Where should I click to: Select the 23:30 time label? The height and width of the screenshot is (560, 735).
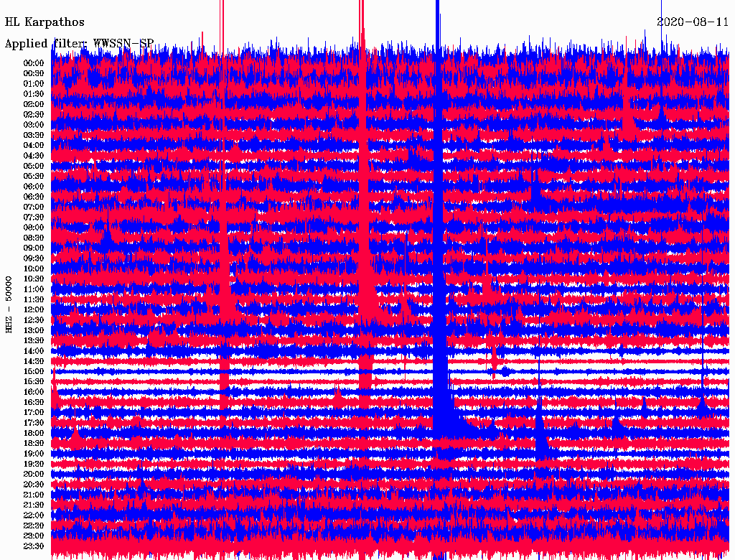click(34, 546)
